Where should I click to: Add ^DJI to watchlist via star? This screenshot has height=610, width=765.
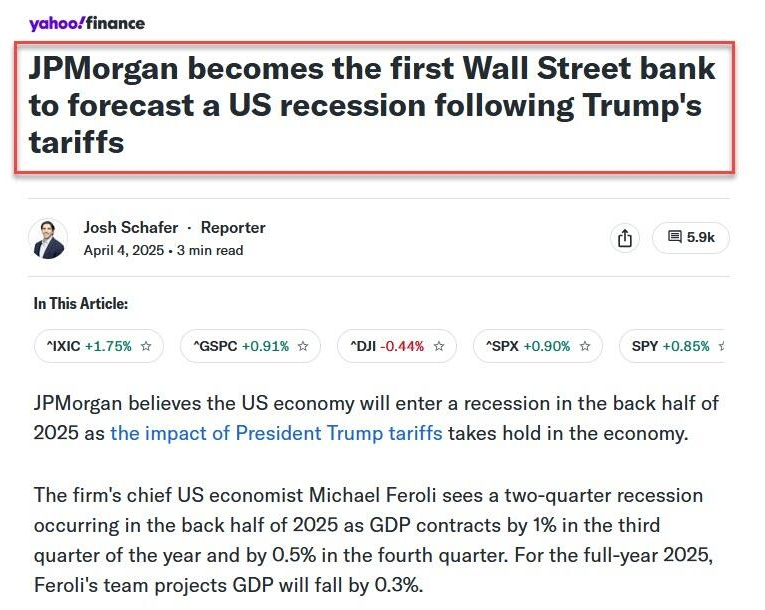click(x=439, y=347)
